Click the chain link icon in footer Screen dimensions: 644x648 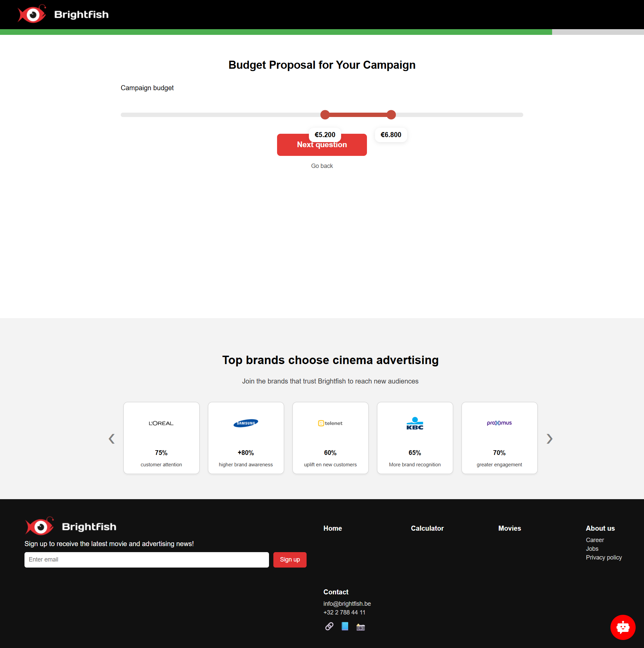[x=329, y=626]
